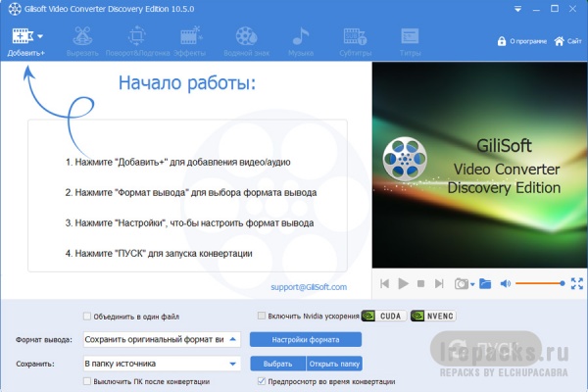Open the Музыка music tool
The height and width of the screenshot is (392, 588).
301,41
